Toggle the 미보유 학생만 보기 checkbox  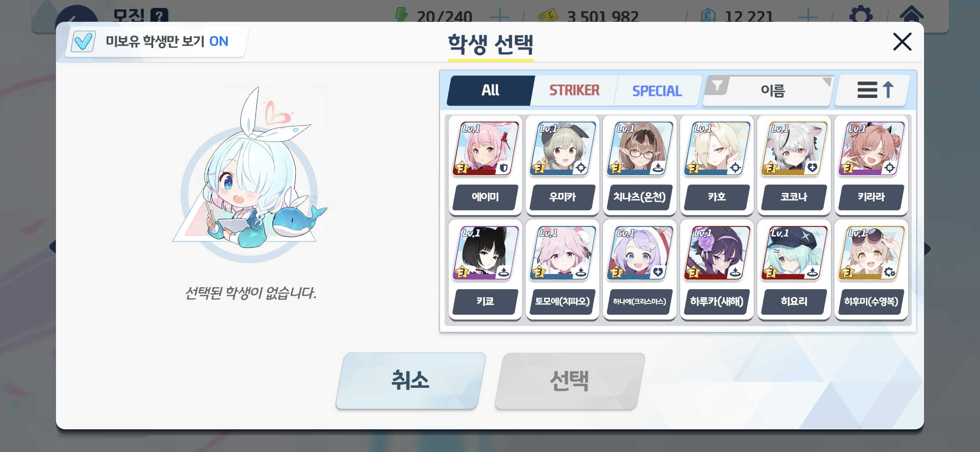click(x=83, y=41)
